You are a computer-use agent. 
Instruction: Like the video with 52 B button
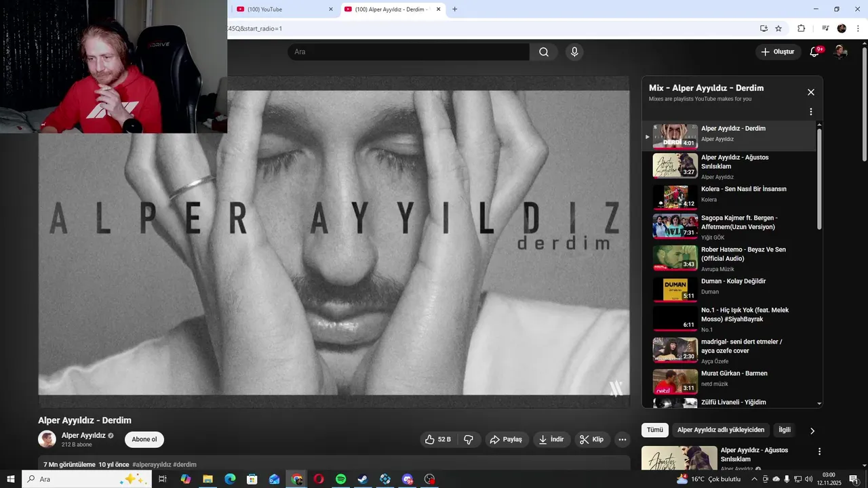[x=437, y=439]
